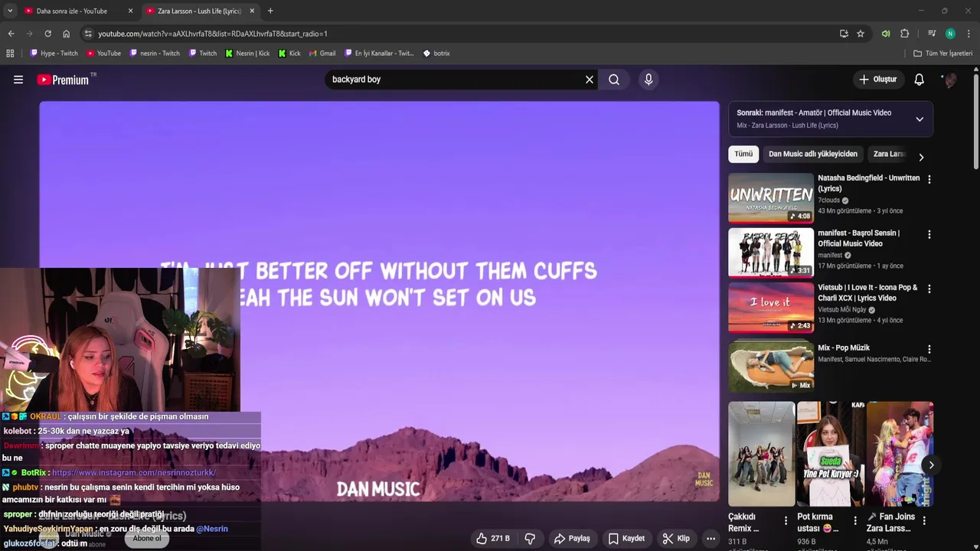980x551 pixels.
Task: Open Natasha Bedingfield Unwritten thumbnail
Action: click(x=771, y=197)
